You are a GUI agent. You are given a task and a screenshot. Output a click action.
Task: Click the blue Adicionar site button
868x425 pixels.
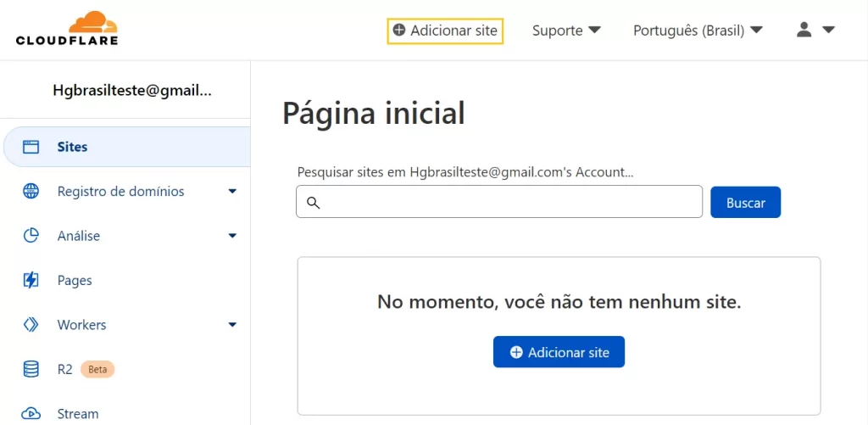[559, 352]
